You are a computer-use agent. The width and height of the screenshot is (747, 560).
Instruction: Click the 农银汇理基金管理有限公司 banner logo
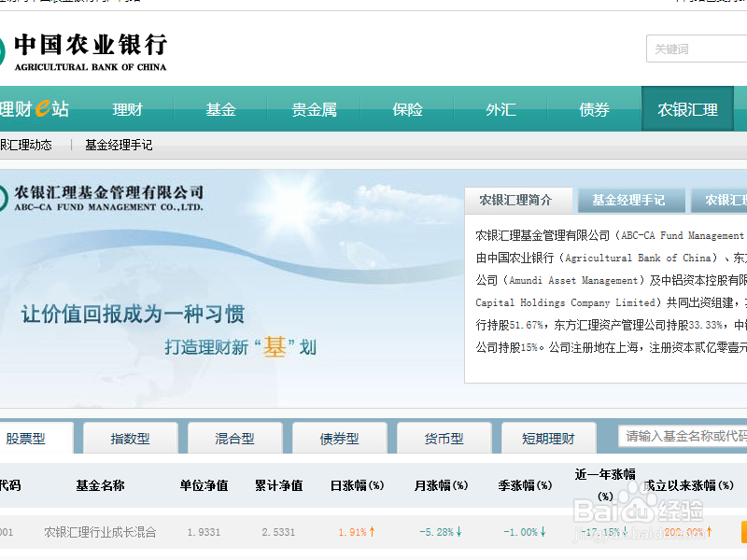[x=102, y=198]
